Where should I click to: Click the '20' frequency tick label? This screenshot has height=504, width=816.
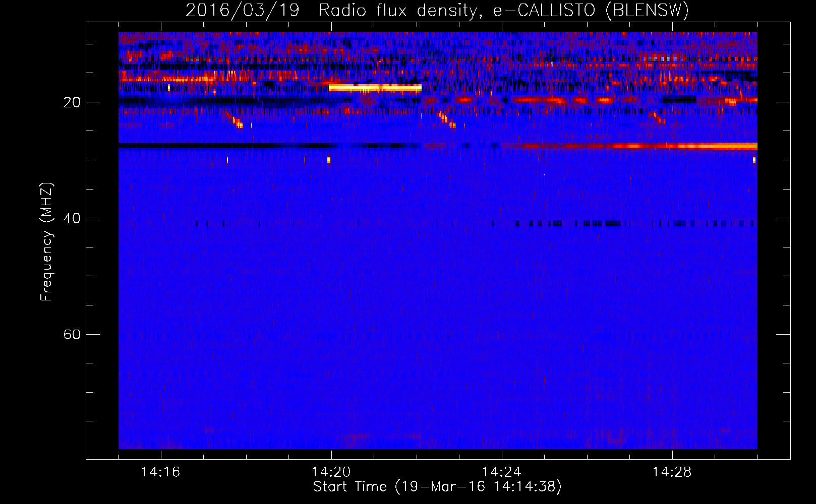[72, 103]
